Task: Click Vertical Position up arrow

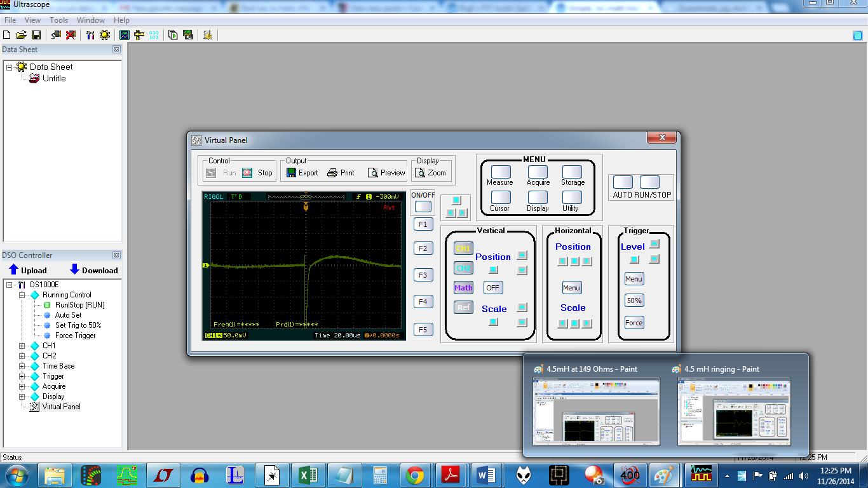Action: click(522, 255)
